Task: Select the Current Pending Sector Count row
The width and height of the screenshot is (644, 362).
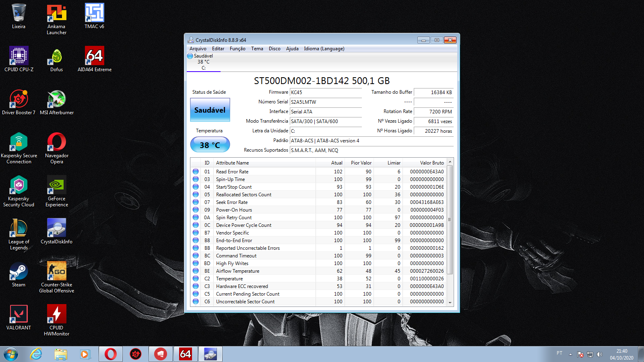Action: pyautogui.click(x=319, y=294)
